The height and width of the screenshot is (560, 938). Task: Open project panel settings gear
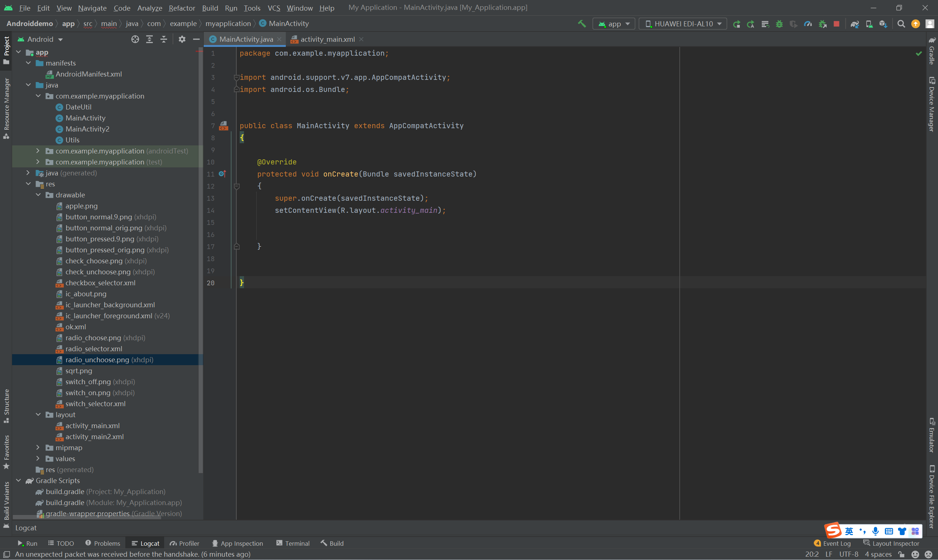[x=182, y=39]
